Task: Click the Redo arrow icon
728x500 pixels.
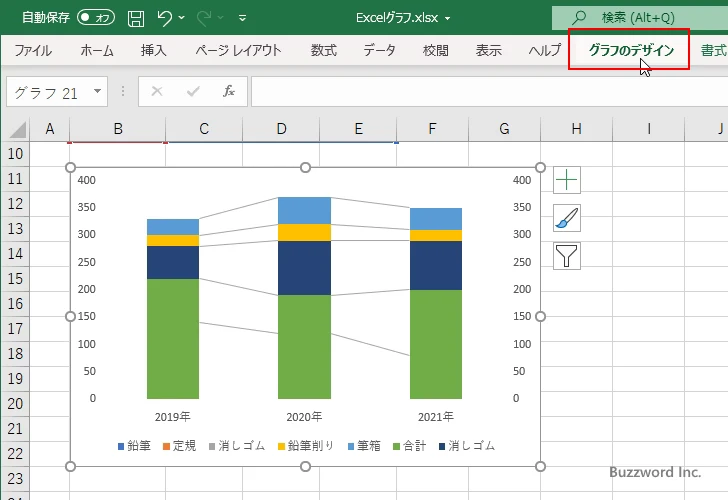Action: pos(203,18)
